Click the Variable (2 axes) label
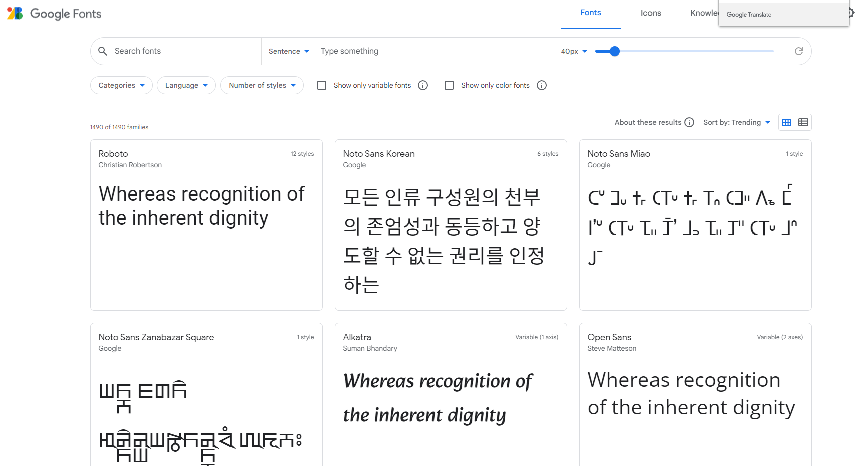 [780, 337]
